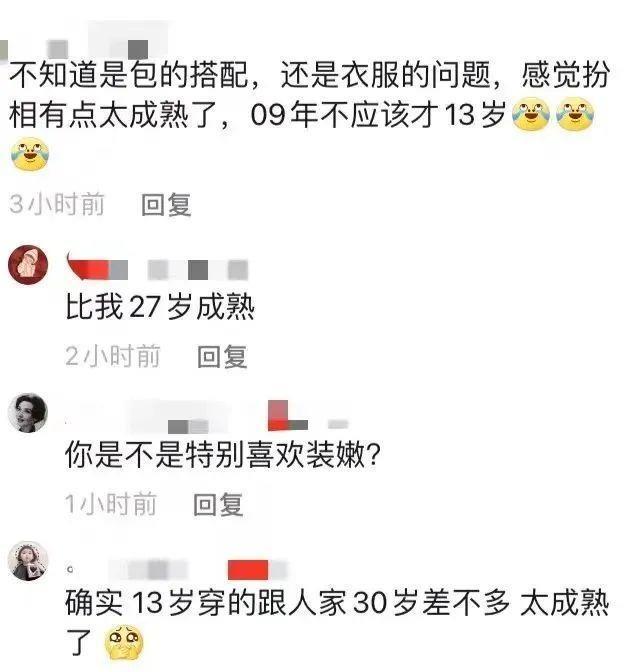Screen dimensions: 635x672
Task: Select the 3小时前 timestamp
Action: click(57, 204)
